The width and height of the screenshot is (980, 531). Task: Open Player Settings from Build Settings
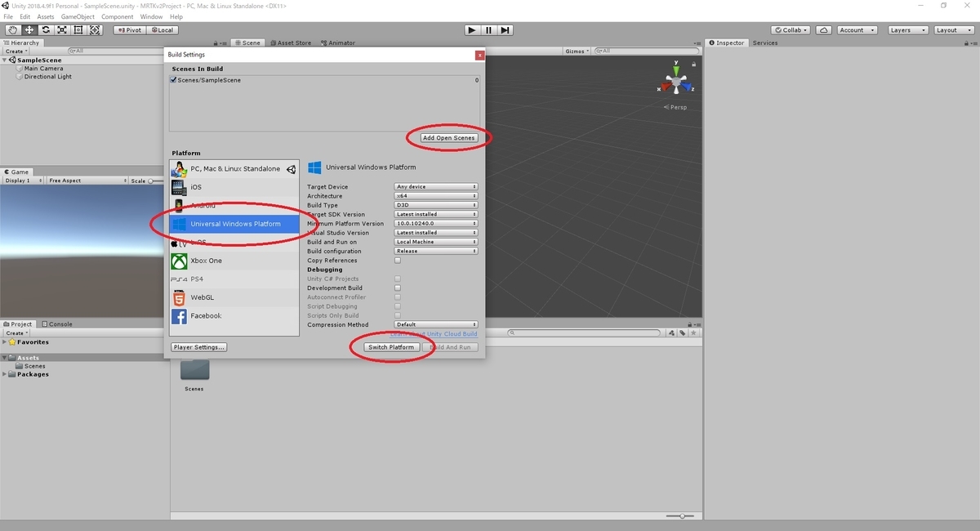pyautogui.click(x=199, y=347)
